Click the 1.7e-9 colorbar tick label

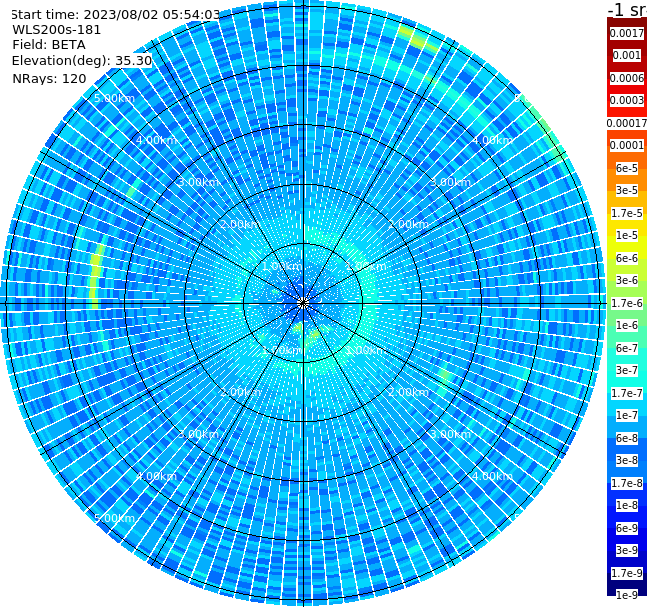627,573
